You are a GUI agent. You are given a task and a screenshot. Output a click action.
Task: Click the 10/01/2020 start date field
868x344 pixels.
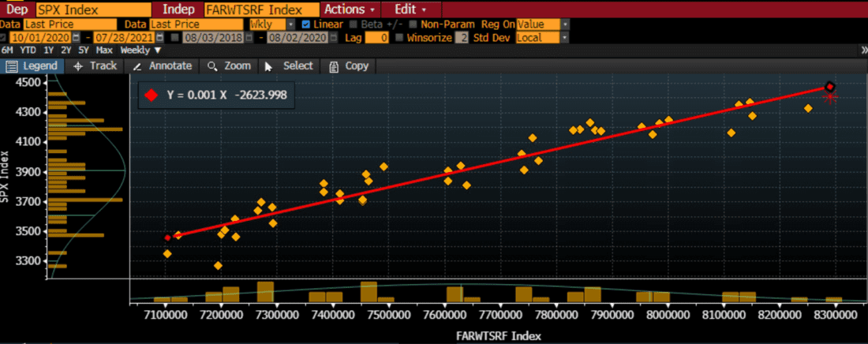41,38
